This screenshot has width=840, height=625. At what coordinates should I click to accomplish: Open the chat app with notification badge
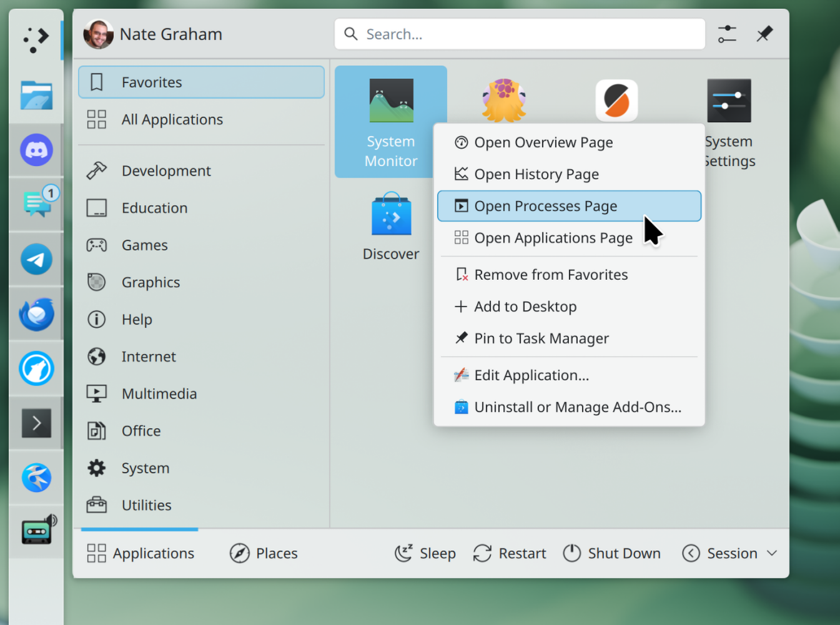pyautogui.click(x=37, y=204)
